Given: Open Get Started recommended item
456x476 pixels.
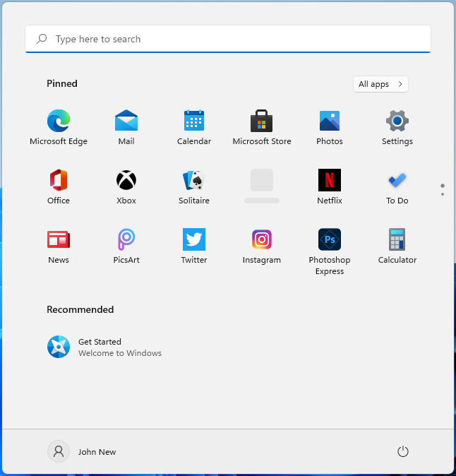Looking at the screenshot, I should click(x=104, y=347).
